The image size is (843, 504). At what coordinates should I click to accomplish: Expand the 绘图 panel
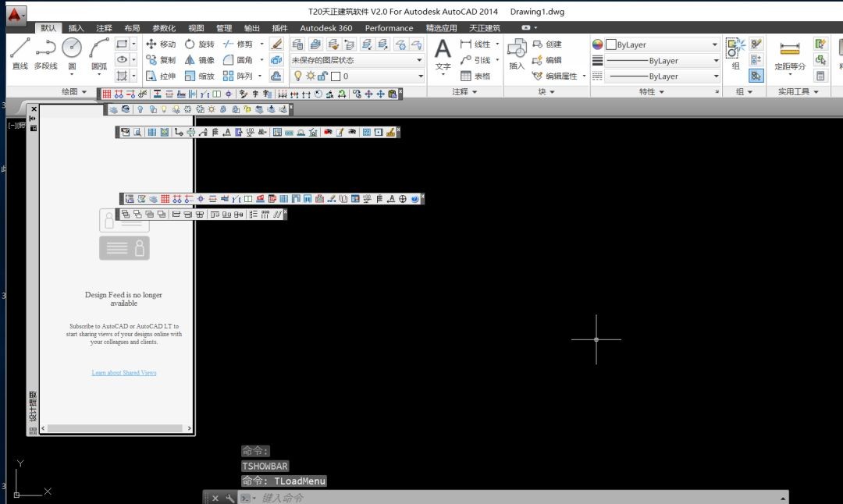point(74,92)
